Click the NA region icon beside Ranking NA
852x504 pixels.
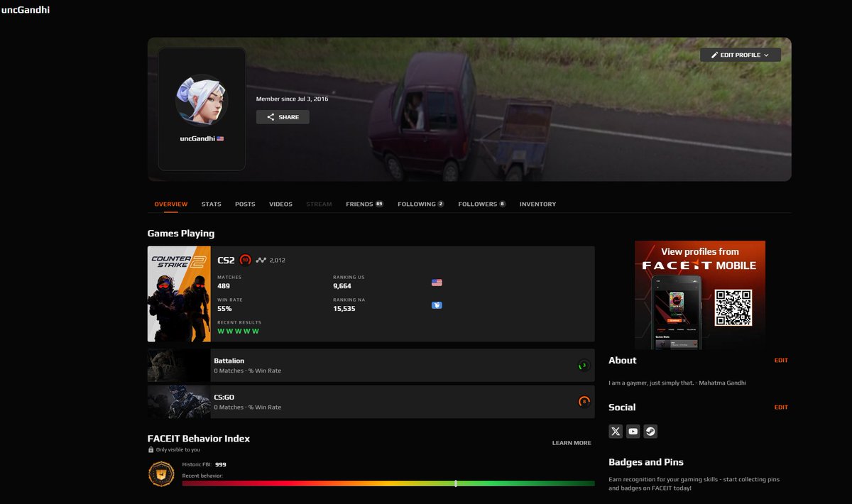coord(437,305)
